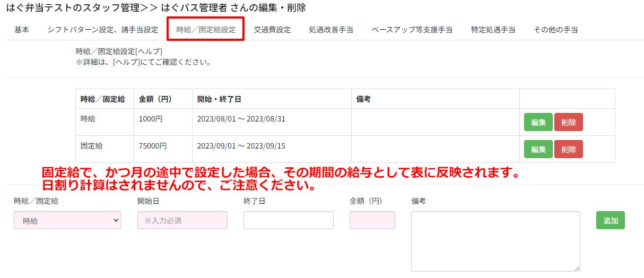
Task: Edit the 固定給 75000円 entry
Action: (x=538, y=149)
